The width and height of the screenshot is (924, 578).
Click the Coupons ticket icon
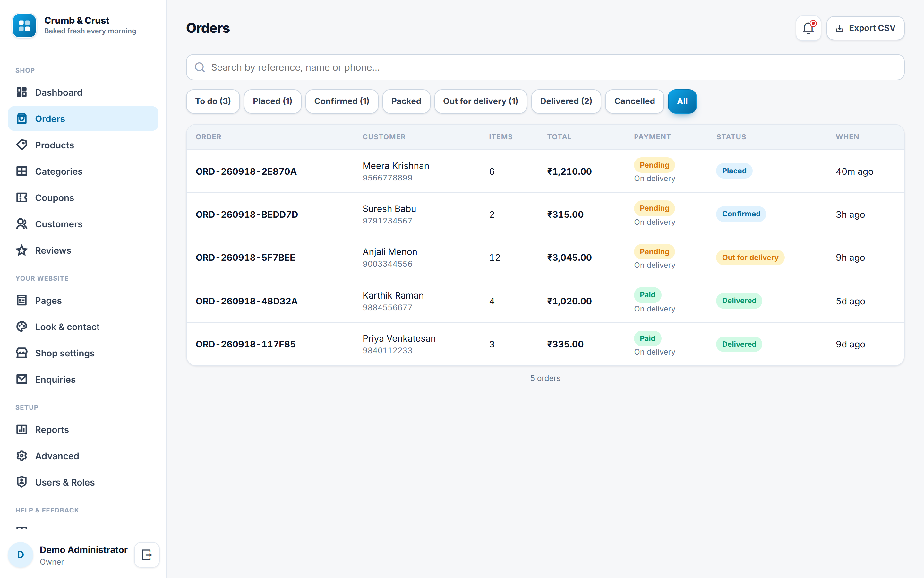(22, 197)
